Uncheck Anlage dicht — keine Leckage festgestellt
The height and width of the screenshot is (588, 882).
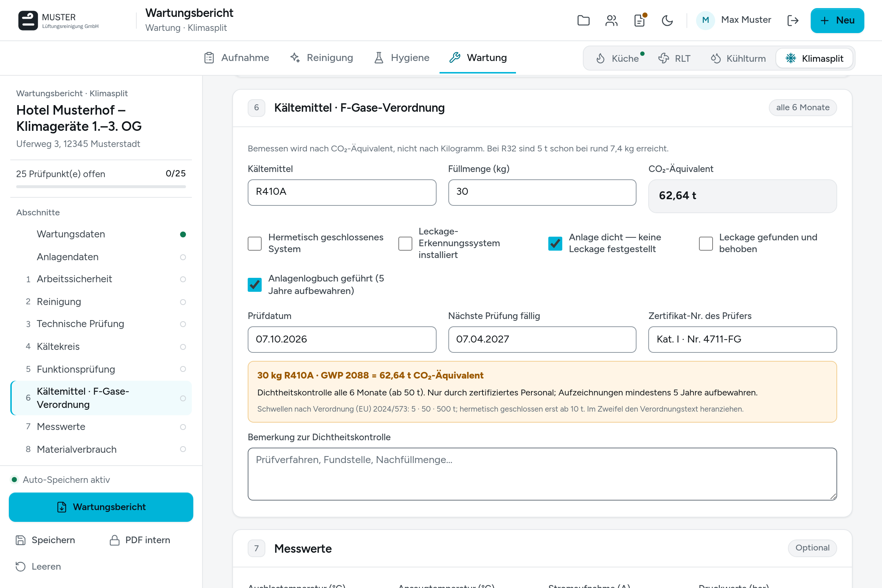point(555,243)
